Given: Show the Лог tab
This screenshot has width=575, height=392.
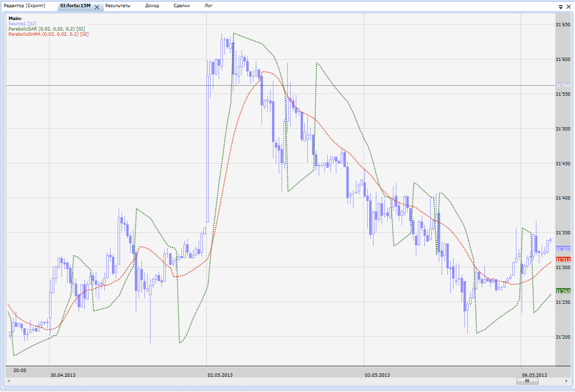Looking at the screenshot, I should click(208, 6).
